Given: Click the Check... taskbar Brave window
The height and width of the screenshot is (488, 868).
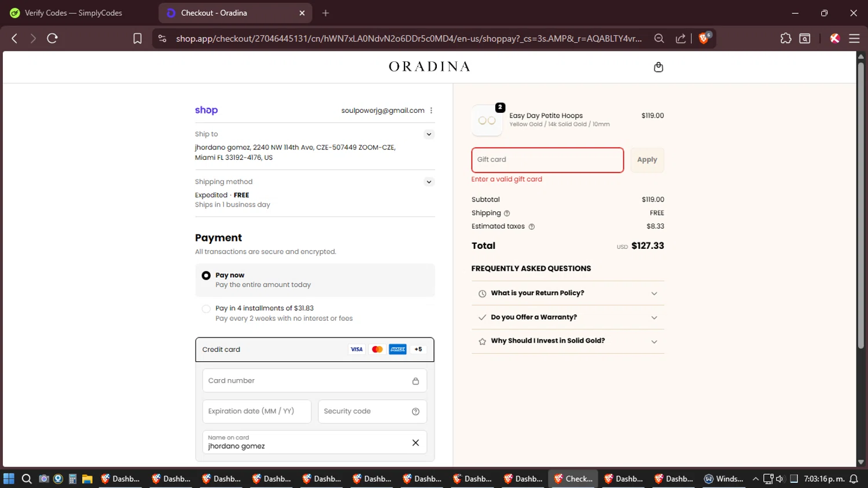Looking at the screenshot, I should [573, 479].
